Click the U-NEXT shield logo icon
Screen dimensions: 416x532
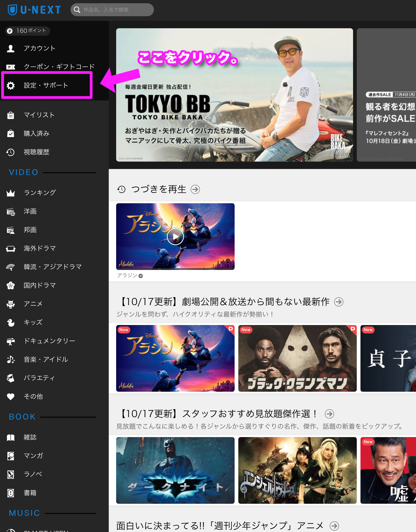coord(12,10)
